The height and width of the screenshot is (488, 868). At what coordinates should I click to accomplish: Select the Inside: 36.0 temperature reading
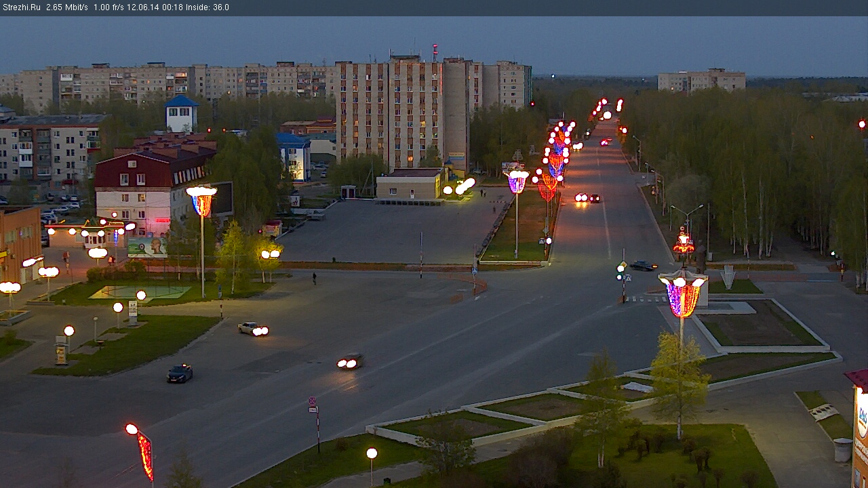[208, 7]
